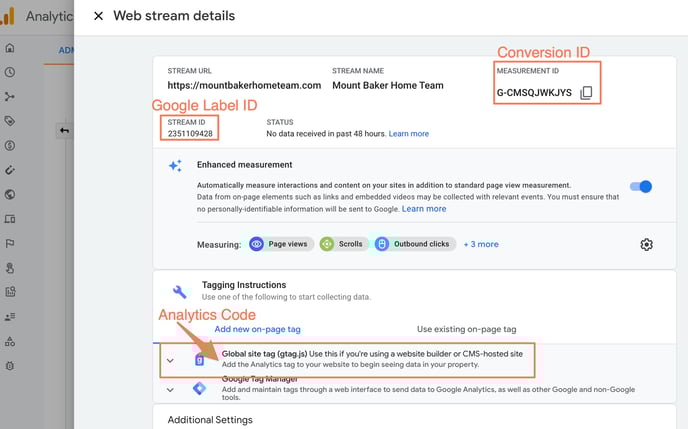Switch to 'Add new on-page tag' tab
The height and width of the screenshot is (429, 688).
258,328
